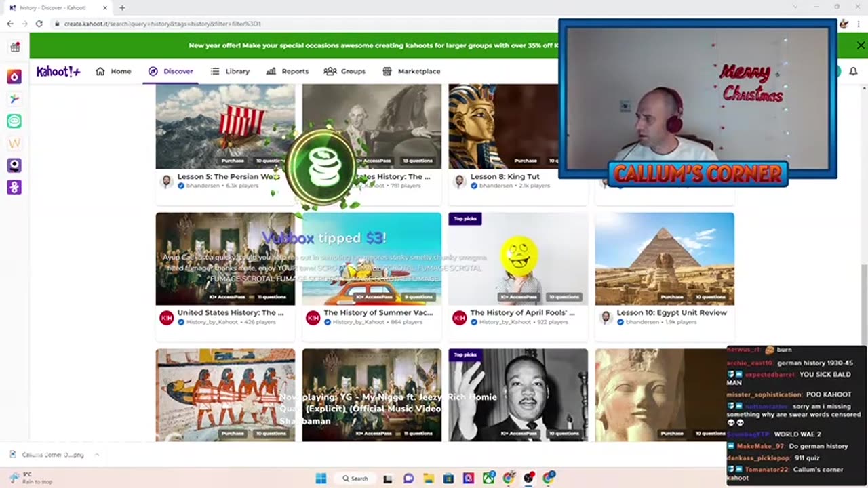Open the Xbox app in taskbar

(x=488, y=478)
